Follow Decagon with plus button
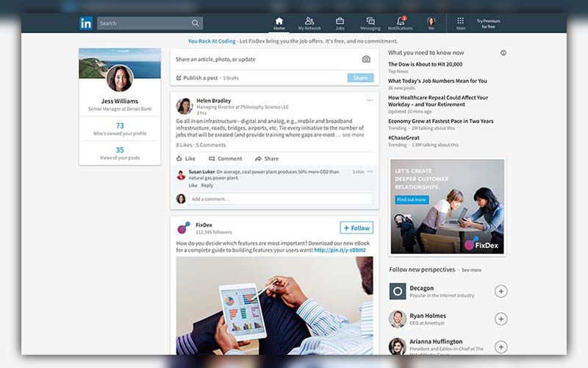The width and height of the screenshot is (588, 368). click(501, 291)
